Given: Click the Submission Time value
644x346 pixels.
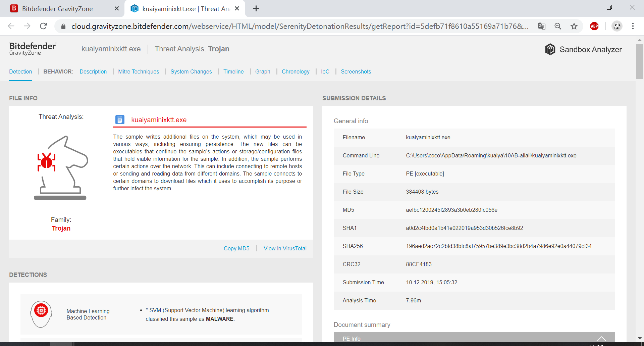Looking at the screenshot, I should 432,282.
